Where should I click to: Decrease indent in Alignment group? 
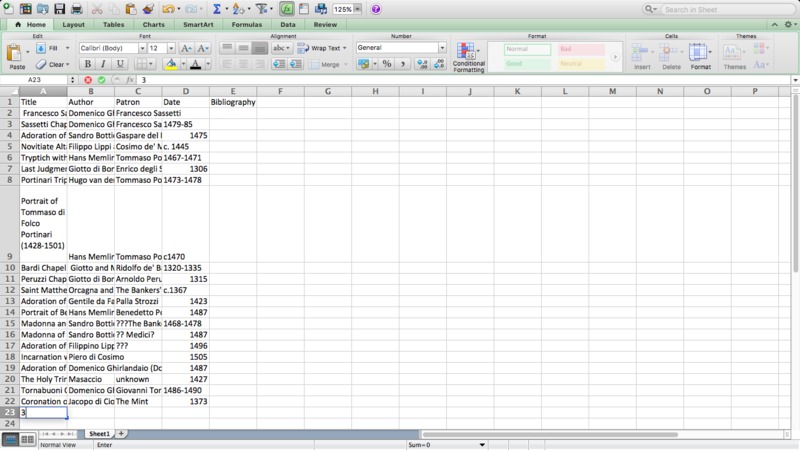[279, 64]
